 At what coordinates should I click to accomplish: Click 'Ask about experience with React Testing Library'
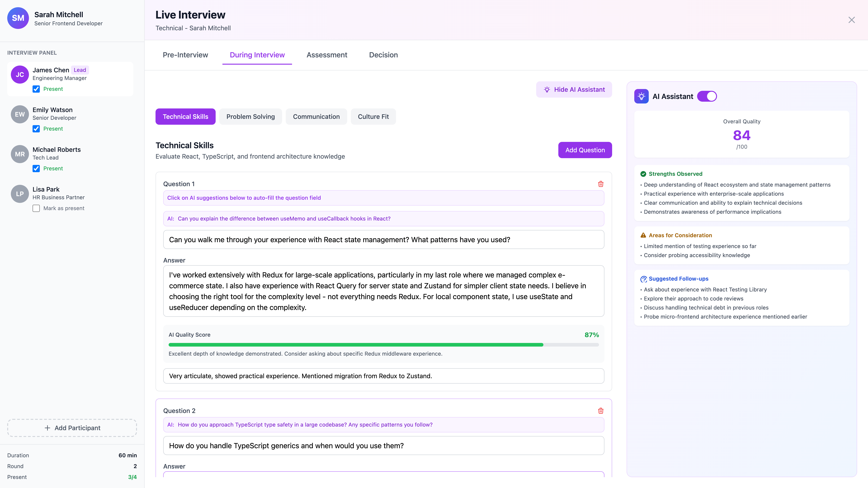[705, 290]
